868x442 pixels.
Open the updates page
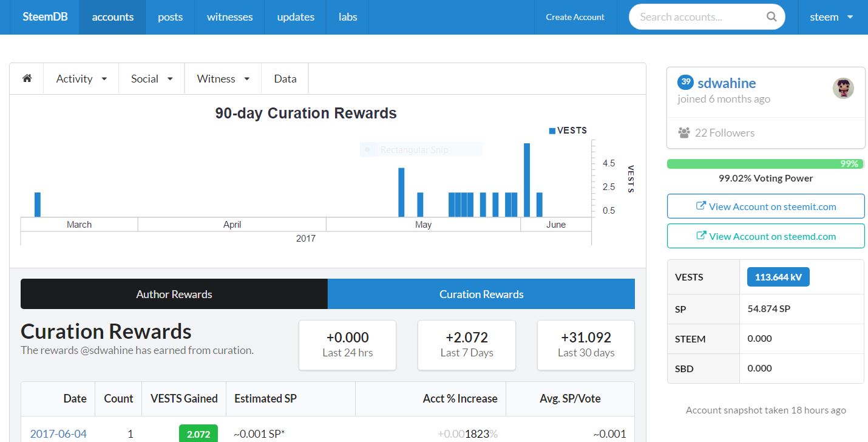[296, 17]
